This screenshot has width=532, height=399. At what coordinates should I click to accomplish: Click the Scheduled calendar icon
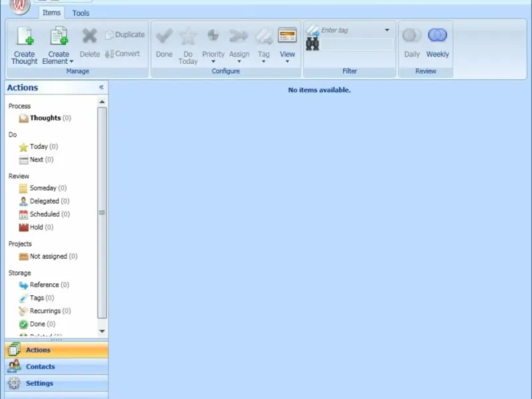23,214
